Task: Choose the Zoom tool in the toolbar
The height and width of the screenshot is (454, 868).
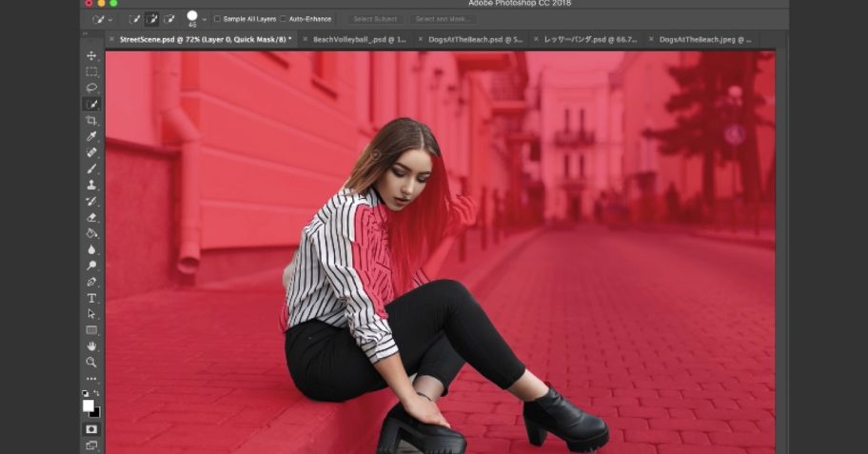Action: tap(91, 362)
